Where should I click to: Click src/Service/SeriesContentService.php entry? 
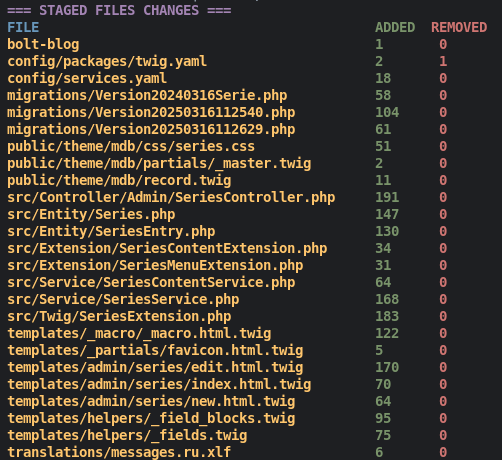pos(151,283)
